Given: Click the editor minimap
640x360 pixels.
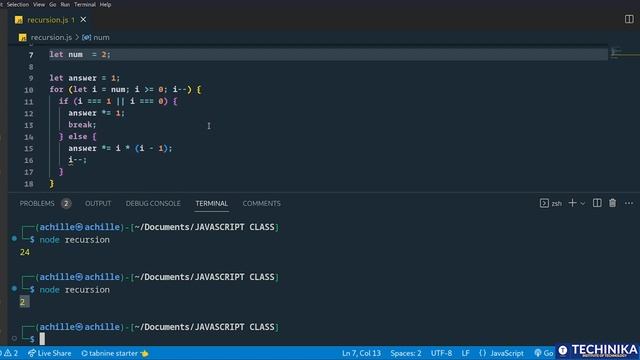Looking at the screenshot, I should pyautogui.click(x=624, y=54).
